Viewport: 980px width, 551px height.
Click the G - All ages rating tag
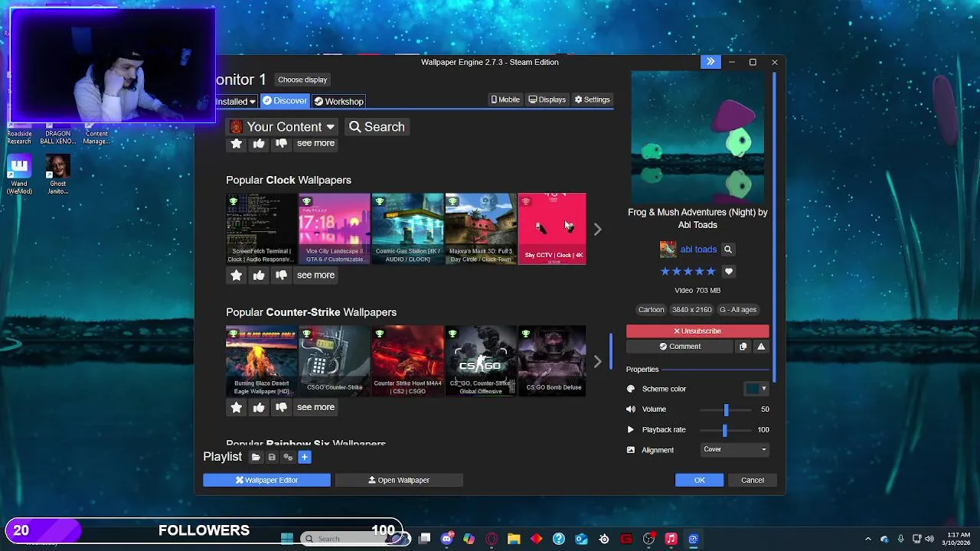coord(738,310)
